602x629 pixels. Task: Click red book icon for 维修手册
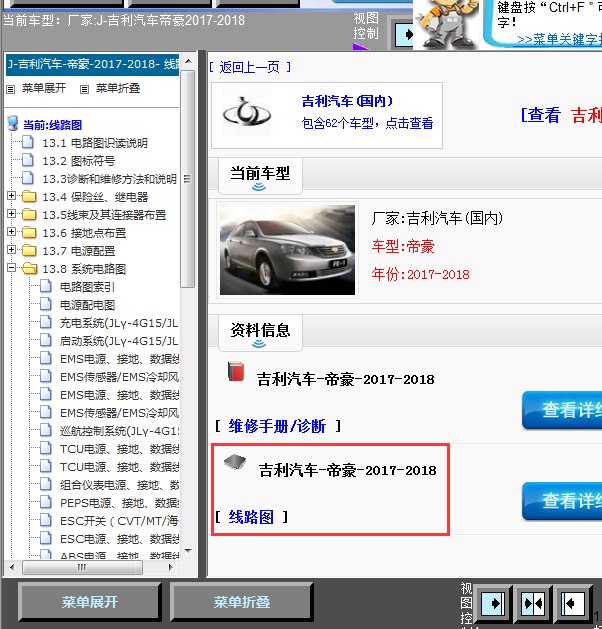coord(236,372)
